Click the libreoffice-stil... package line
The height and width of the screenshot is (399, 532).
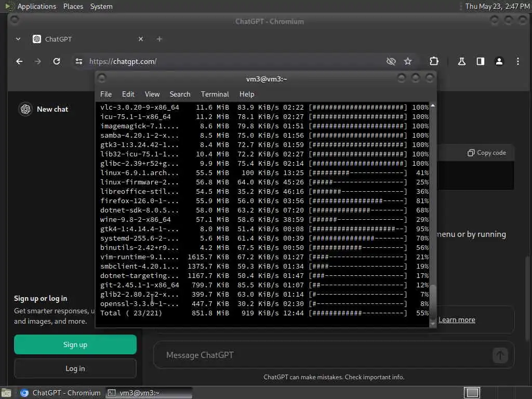(264, 191)
